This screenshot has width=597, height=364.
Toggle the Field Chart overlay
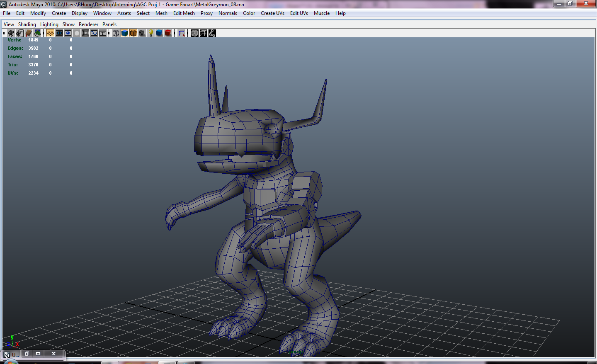[85, 33]
